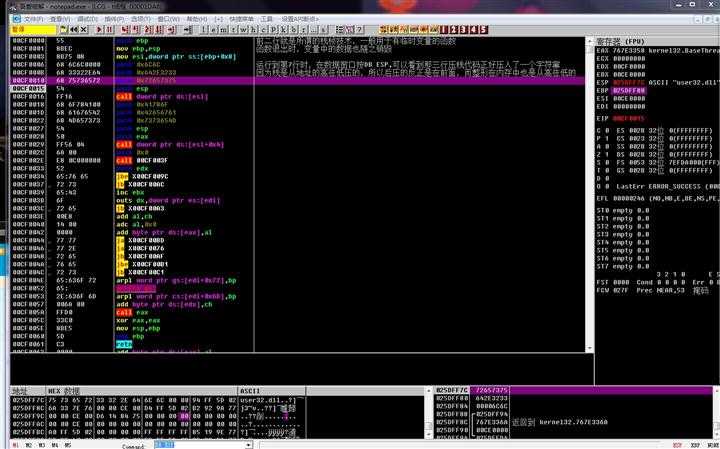Open the 帮助(H) Help menu

click(x=196, y=19)
